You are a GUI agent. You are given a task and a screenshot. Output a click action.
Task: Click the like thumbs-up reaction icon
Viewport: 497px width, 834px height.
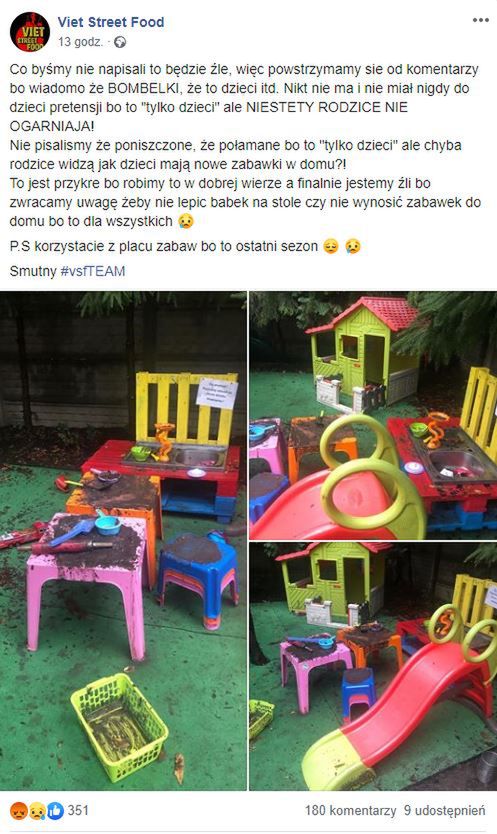55,811
